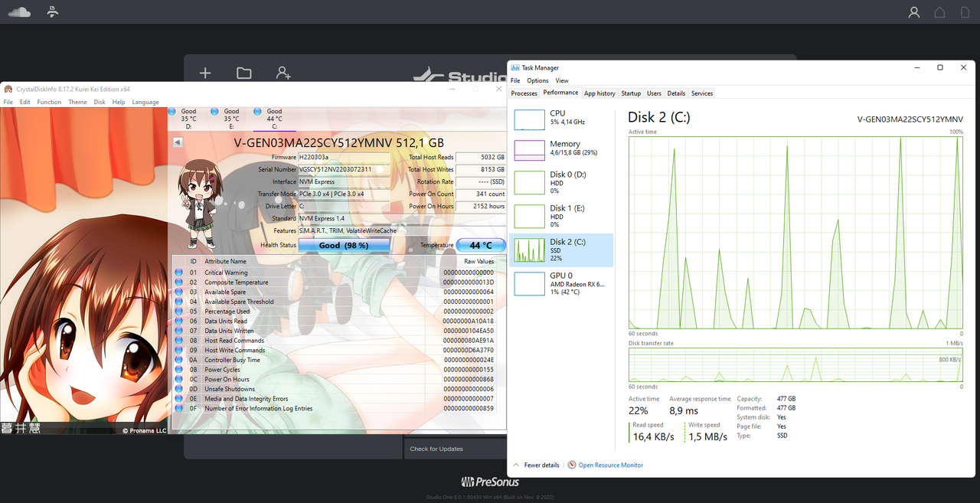
Task: Click the Disk 2 active time graph
Action: (795, 233)
